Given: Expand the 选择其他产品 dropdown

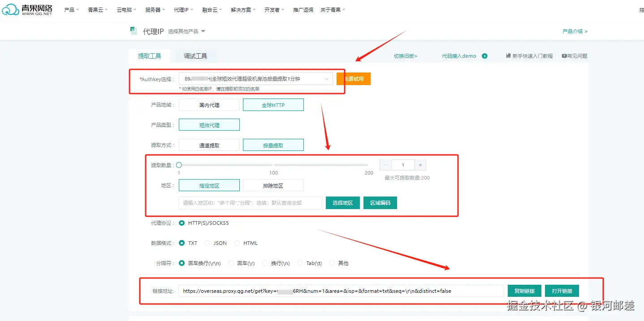Looking at the screenshot, I should pyautogui.click(x=186, y=31).
